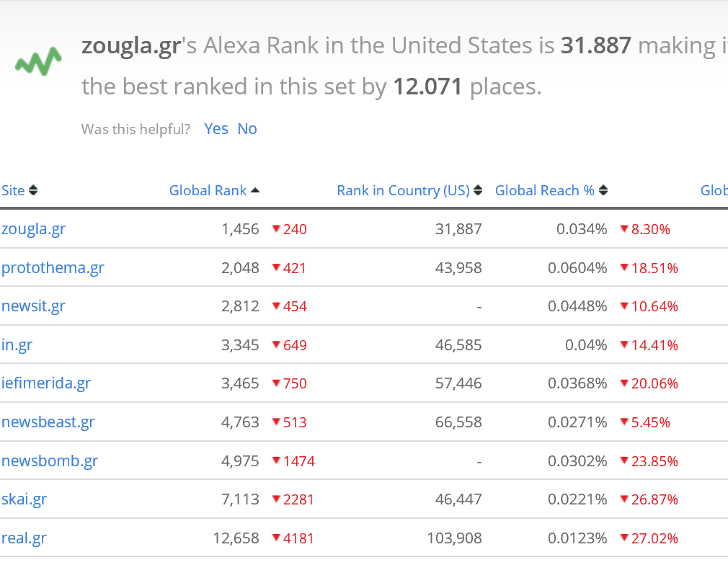The image size is (728, 565).
Task: Toggle Rank in Country sort arrows
Action: tap(479, 191)
